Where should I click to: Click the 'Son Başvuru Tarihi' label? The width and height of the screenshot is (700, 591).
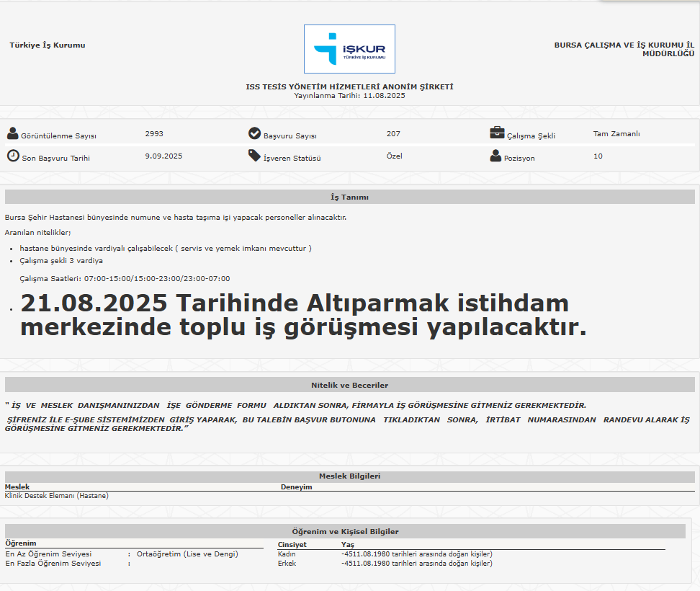tap(55, 158)
